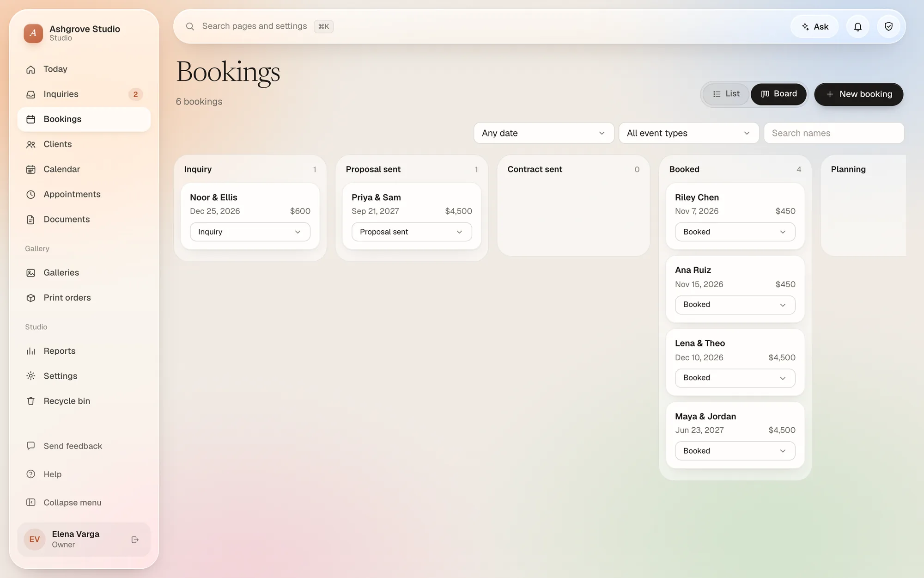Click the Reports bar chart icon
Screen dimensions: 924x578
coord(31,351)
